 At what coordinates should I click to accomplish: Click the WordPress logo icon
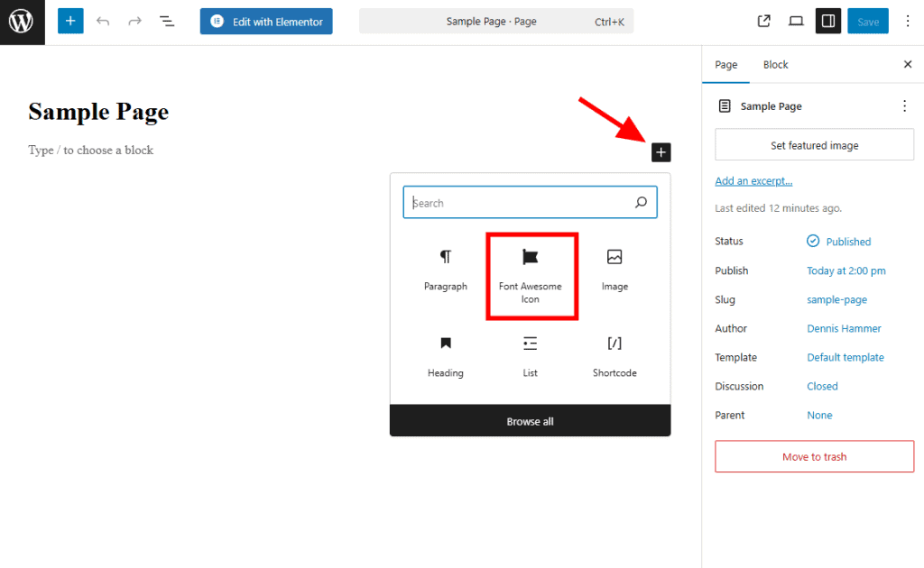pyautogui.click(x=22, y=22)
